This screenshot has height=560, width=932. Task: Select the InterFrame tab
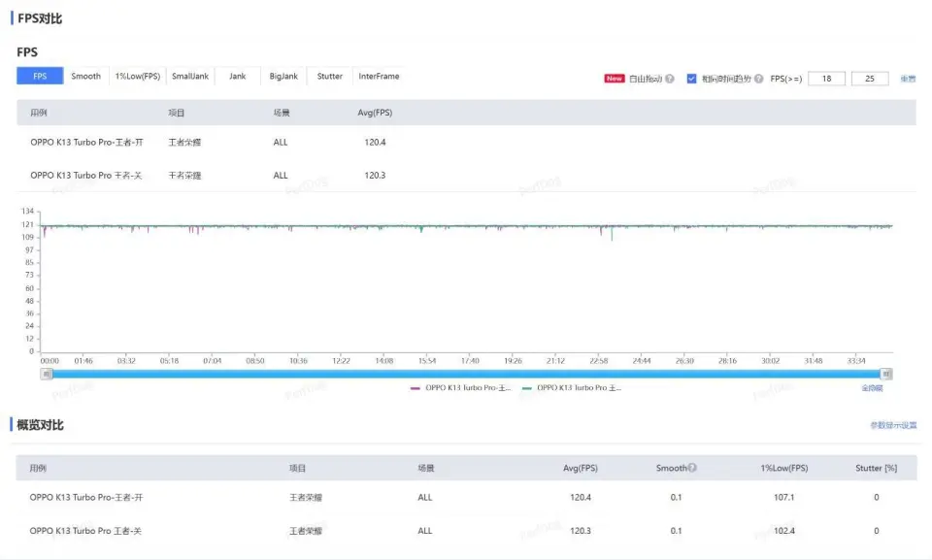point(379,77)
